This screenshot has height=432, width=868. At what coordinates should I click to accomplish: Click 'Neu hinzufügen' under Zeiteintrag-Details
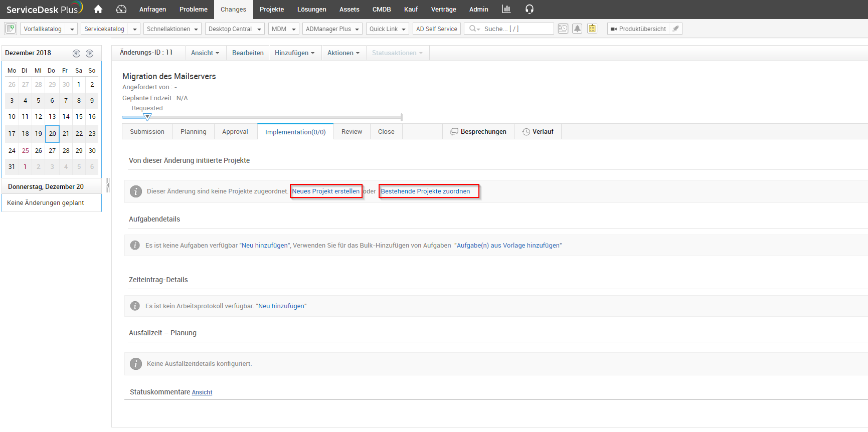pyautogui.click(x=281, y=306)
